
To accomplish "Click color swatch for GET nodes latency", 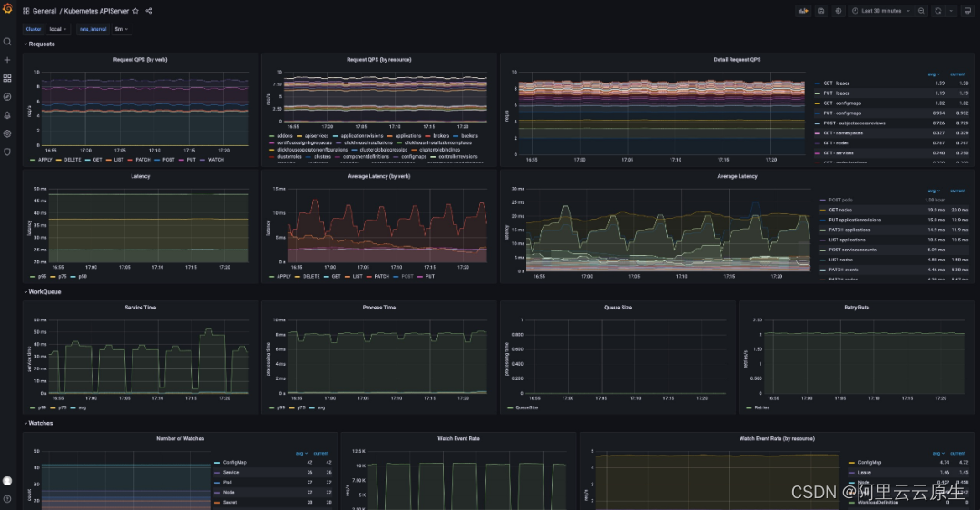I will coord(822,210).
